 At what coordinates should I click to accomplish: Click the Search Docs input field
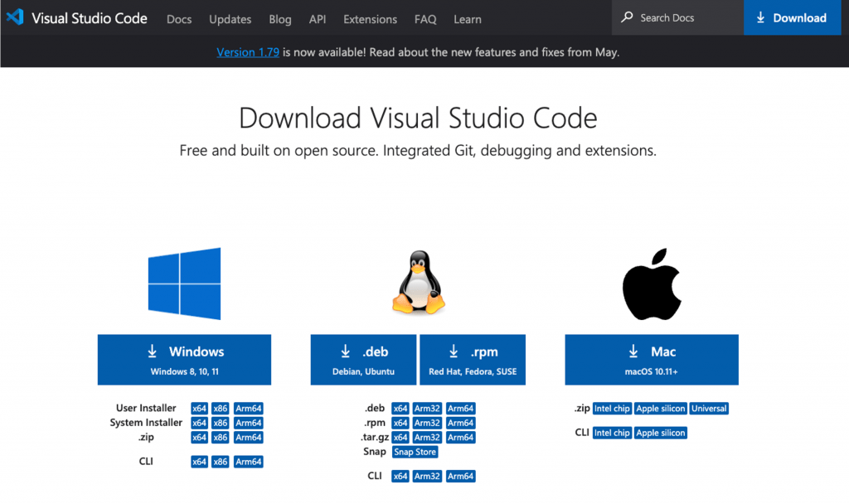pyautogui.click(x=677, y=17)
